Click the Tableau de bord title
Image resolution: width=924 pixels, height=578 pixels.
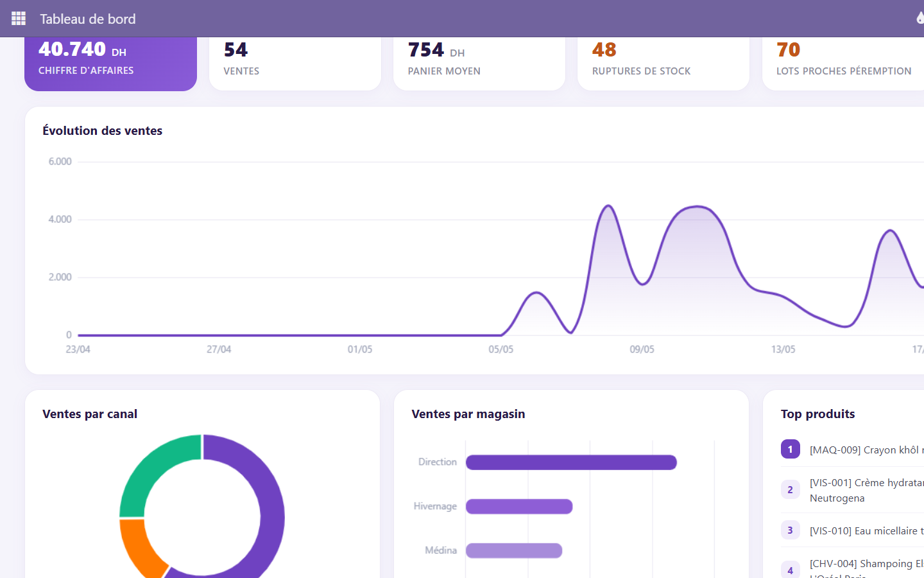coord(88,19)
